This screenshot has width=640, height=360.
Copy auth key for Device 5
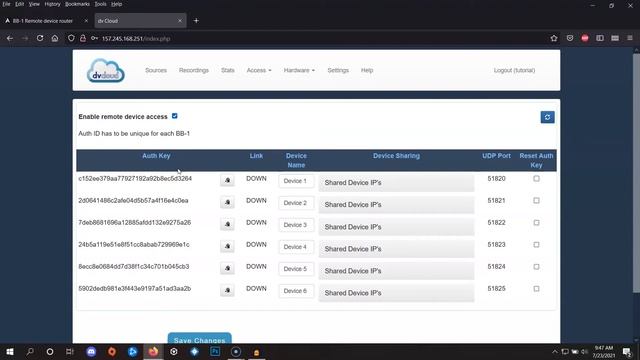pos(227,269)
